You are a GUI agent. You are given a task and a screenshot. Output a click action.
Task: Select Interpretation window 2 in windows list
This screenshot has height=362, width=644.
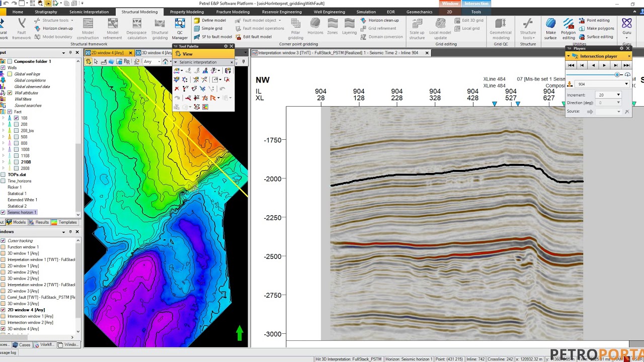coord(41,285)
